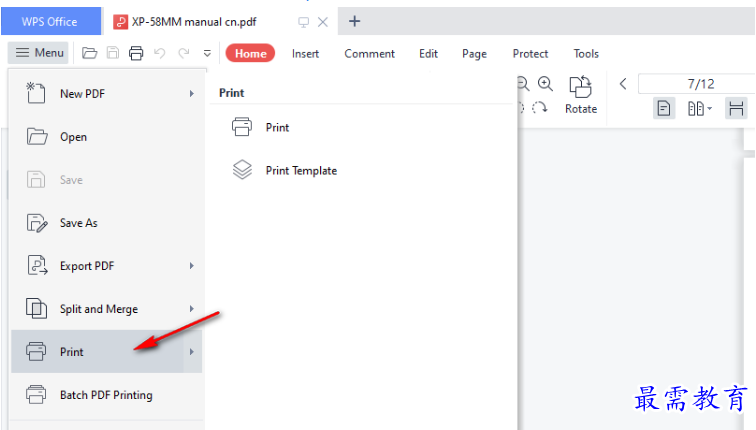Click the Open folder icon in menu
The height and width of the screenshot is (430, 756).
click(x=37, y=137)
